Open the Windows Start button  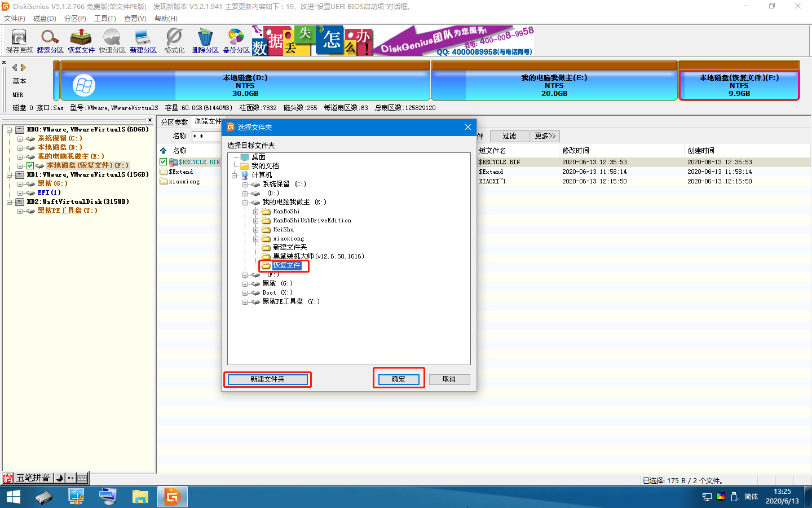coord(13,497)
